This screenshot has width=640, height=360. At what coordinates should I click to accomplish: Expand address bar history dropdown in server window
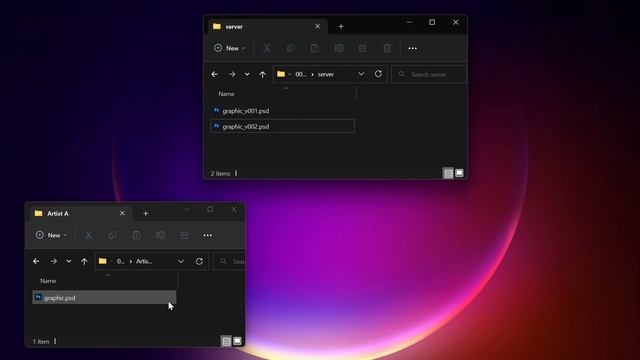point(361,74)
